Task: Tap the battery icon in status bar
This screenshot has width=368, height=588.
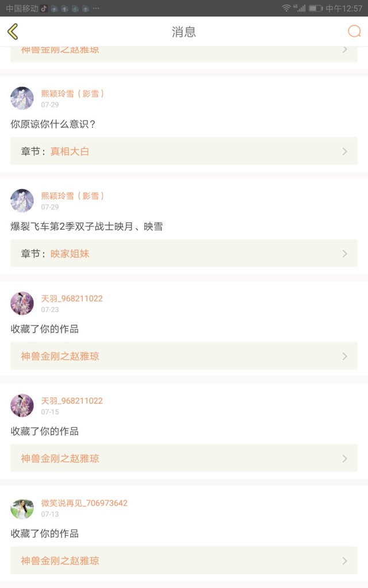Action: click(x=315, y=8)
